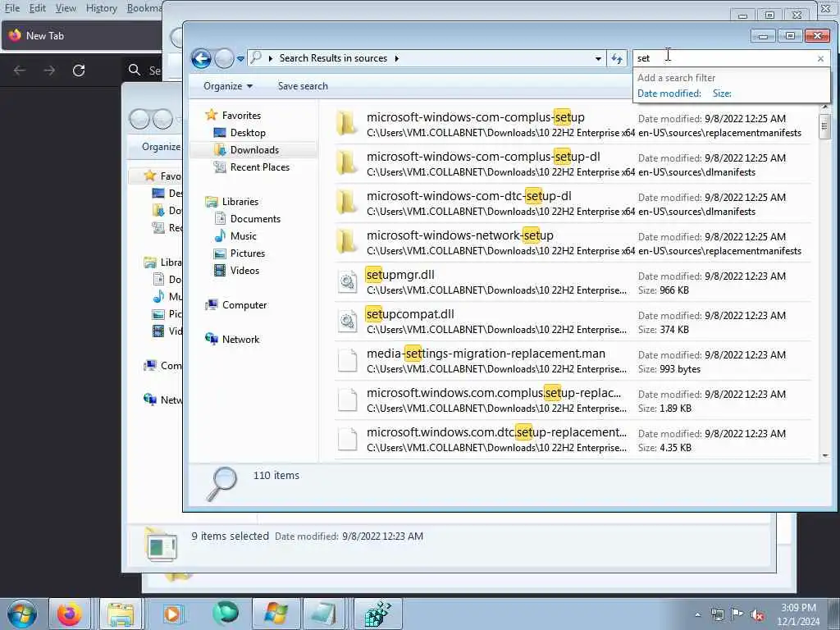Select folder microsoft-windows-com-complus-setup-dl
Screen dimensions: 840x630
coord(572,164)
